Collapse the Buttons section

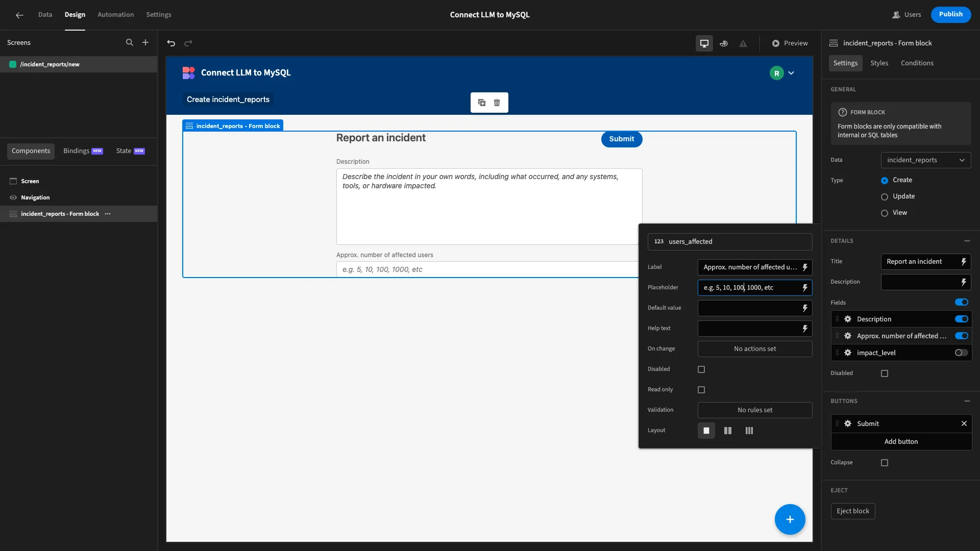pyautogui.click(x=967, y=401)
